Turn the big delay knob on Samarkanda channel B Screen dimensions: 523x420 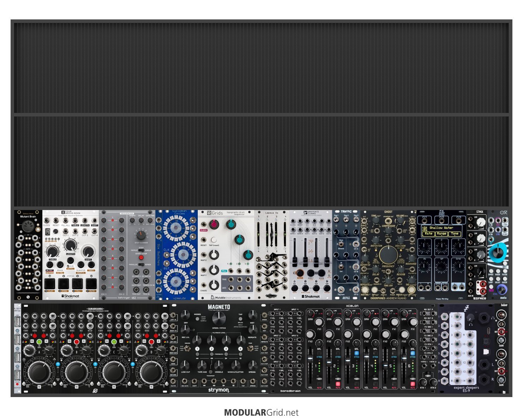point(76,372)
